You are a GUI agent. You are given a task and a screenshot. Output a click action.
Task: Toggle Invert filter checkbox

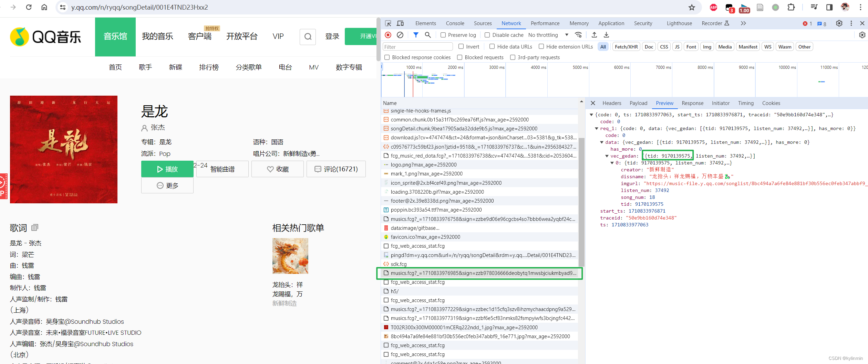point(461,46)
